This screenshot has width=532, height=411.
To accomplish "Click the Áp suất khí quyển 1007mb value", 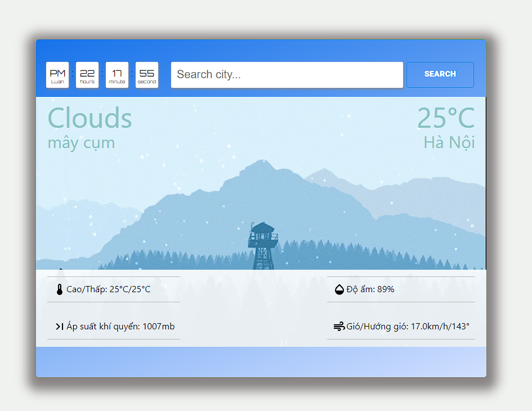I will (x=120, y=326).
